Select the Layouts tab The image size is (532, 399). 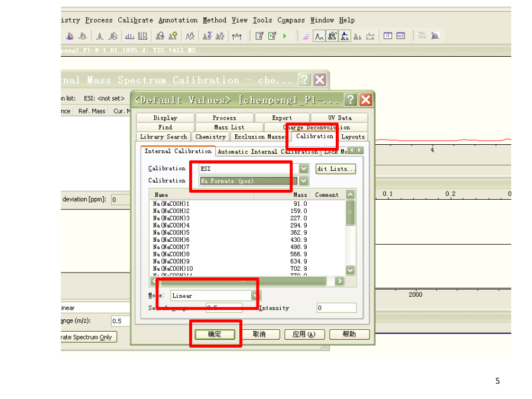click(353, 137)
